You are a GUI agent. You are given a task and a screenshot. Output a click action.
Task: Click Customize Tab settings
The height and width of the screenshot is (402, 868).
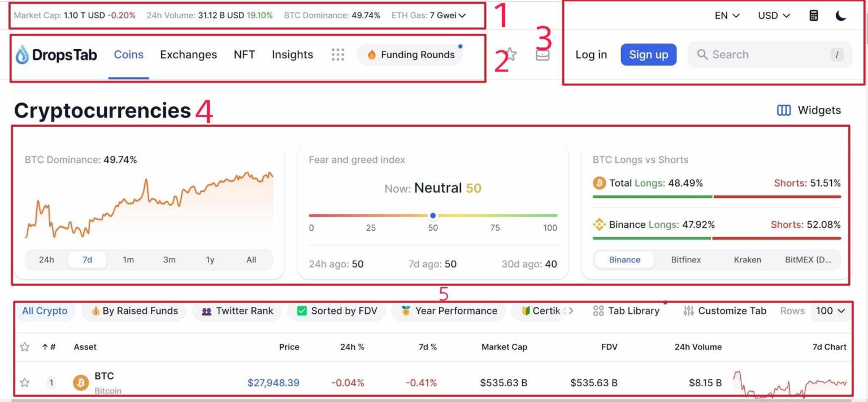pos(725,311)
